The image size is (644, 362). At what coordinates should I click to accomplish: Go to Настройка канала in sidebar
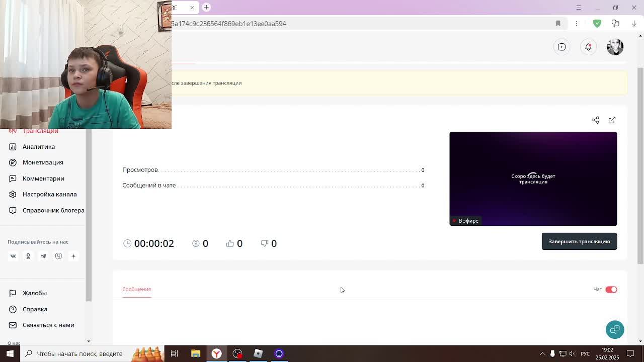pyautogui.click(x=49, y=194)
